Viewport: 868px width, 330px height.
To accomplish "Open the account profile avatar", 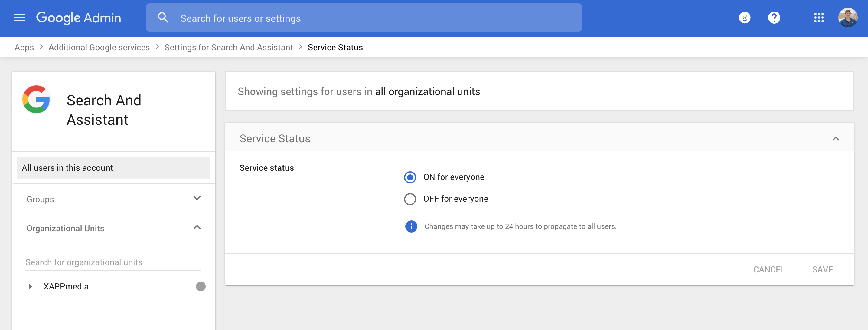I will point(848,18).
